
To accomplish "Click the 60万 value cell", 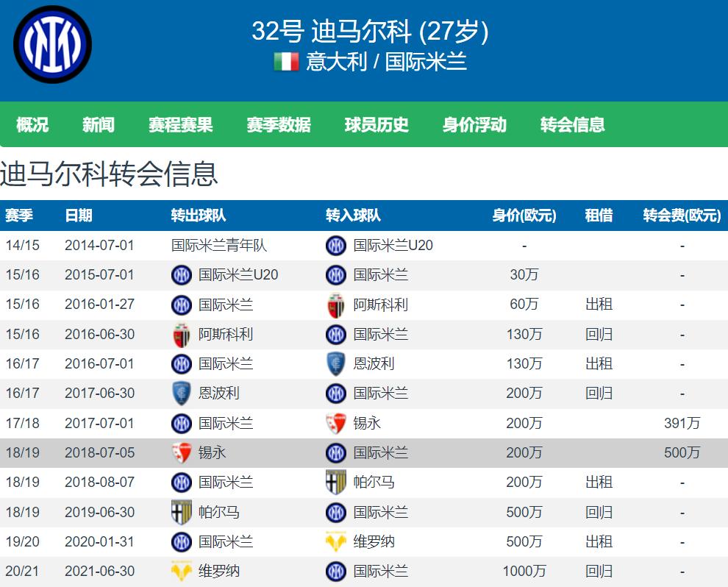I will 524,305.
